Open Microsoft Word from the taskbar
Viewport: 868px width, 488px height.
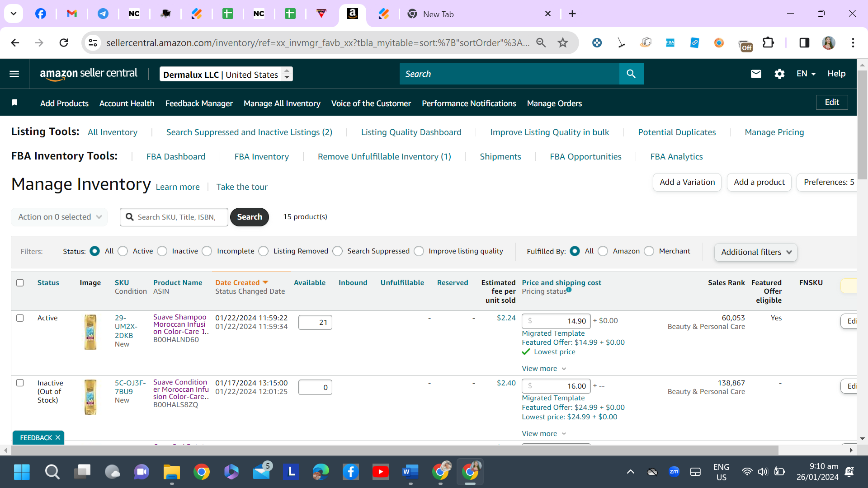pyautogui.click(x=410, y=472)
